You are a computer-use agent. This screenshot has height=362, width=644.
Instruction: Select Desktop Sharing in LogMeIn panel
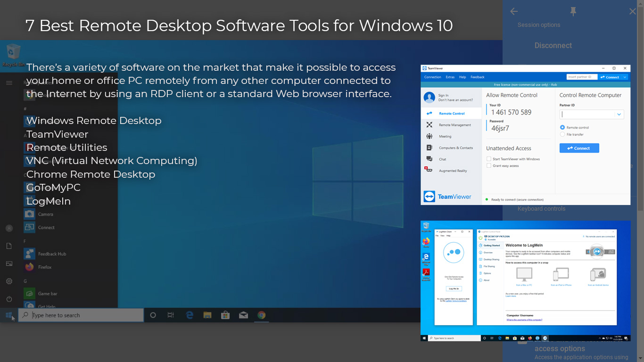489,259
